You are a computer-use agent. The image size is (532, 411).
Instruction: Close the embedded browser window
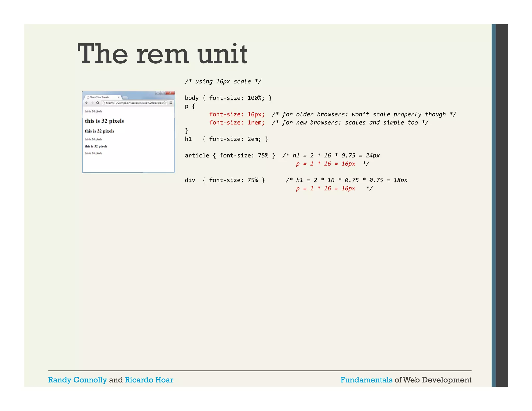pos(170,93)
